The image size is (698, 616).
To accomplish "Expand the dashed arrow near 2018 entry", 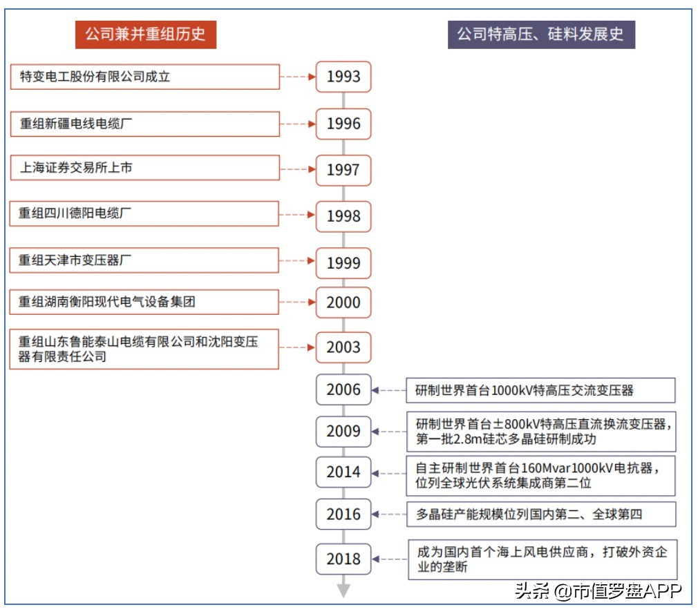I will pyautogui.click(x=390, y=559).
